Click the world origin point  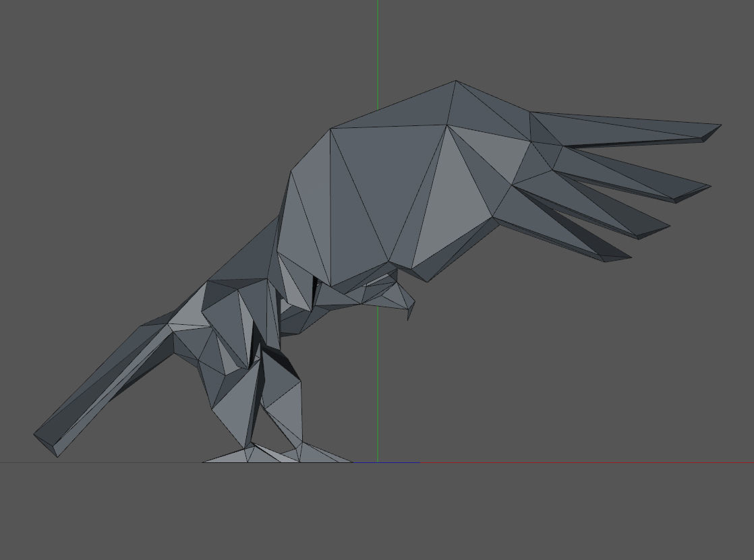pos(377,463)
